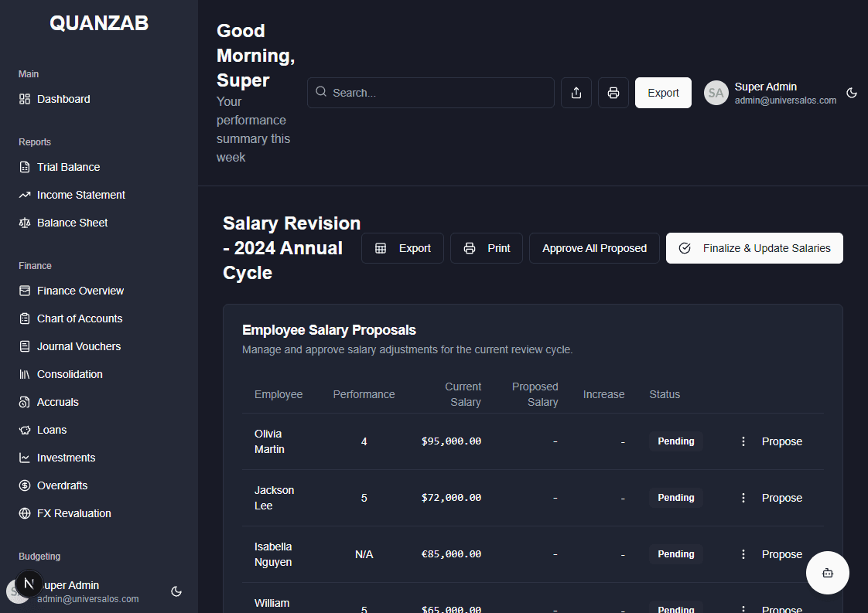
Task: Open row actions menu for Isabella Nguyen
Action: click(x=743, y=554)
